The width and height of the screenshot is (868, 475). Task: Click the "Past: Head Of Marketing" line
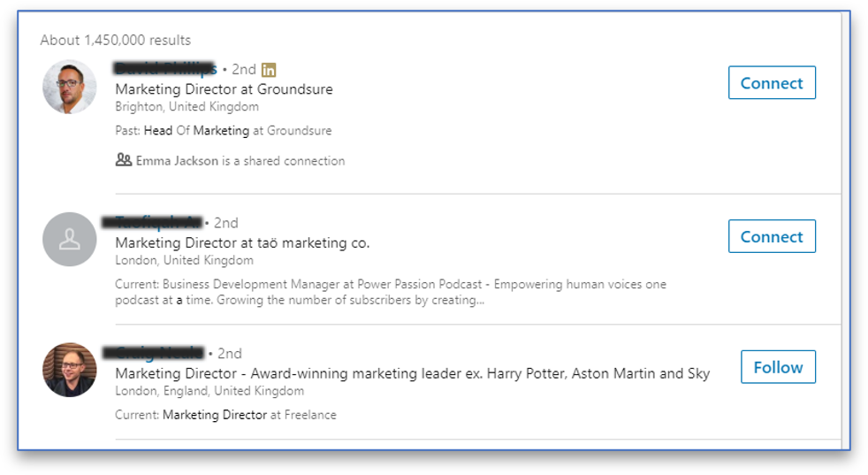click(x=223, y=131)
